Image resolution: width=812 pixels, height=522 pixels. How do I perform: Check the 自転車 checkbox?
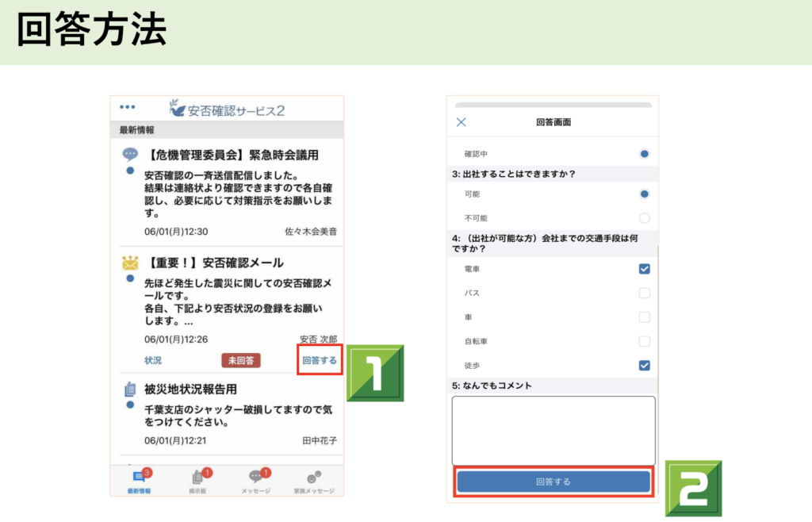point(644,341)
